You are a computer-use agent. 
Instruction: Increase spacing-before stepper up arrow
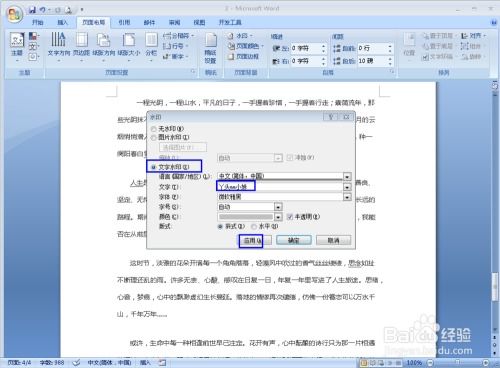coord(390,46)
